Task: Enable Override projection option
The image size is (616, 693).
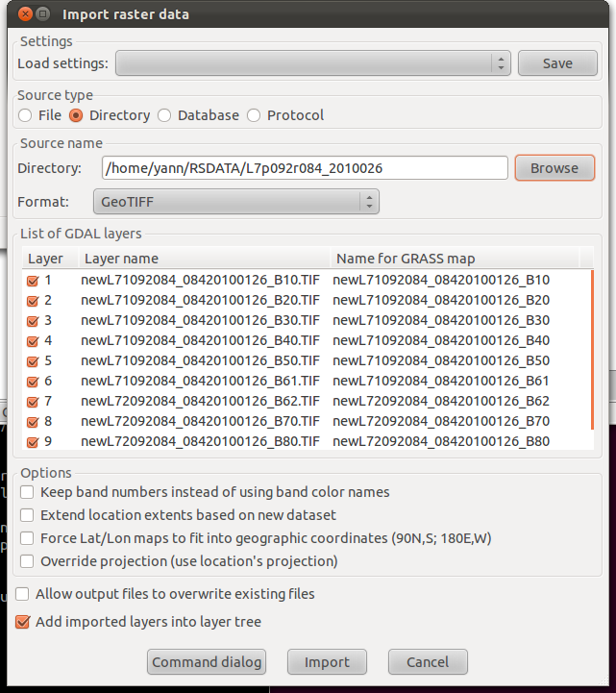Action: point(27,561)
